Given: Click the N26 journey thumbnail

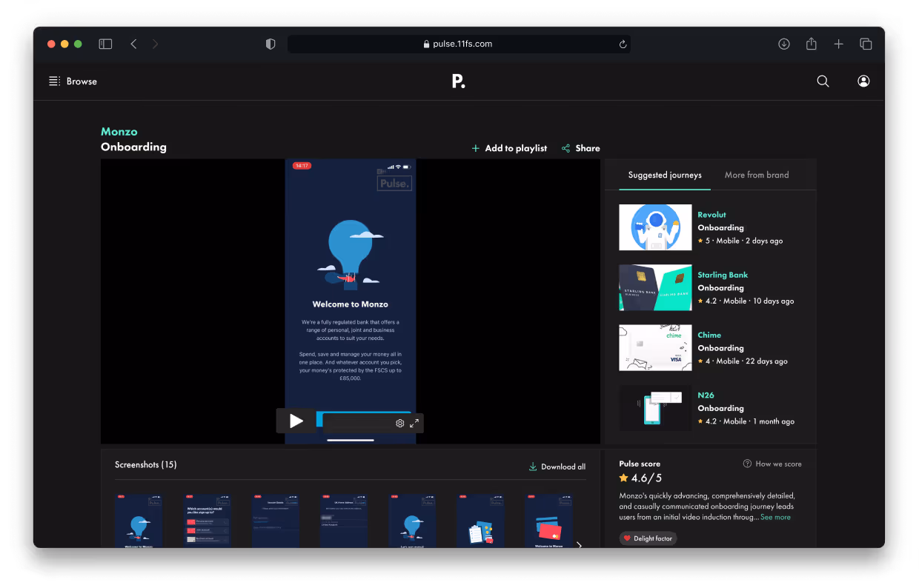Looking at the screenshot, I should point(655,408).
